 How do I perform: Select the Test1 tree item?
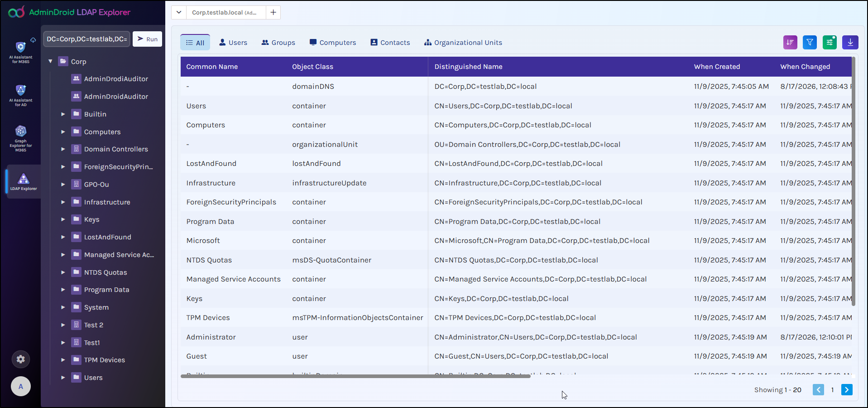click(x=92, y=343)
